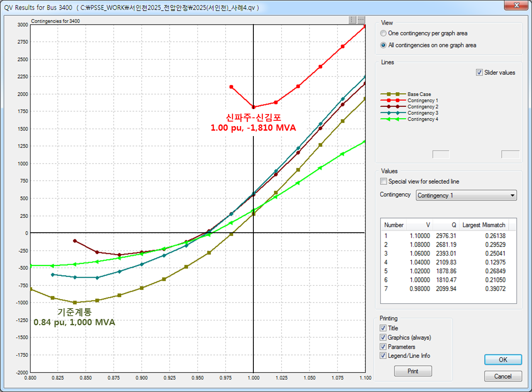The height and width of the screenshot is (392, 532).
Task: Select the Q value 2976.31
Action: [446, 236]
